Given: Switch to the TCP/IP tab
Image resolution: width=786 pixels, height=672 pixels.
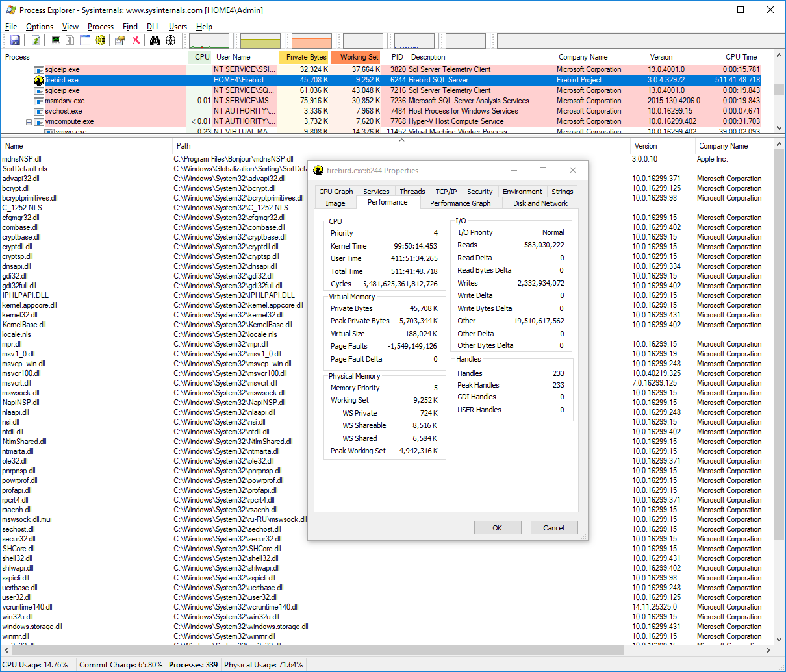Looking at the screenshot, I should point(446,192).
